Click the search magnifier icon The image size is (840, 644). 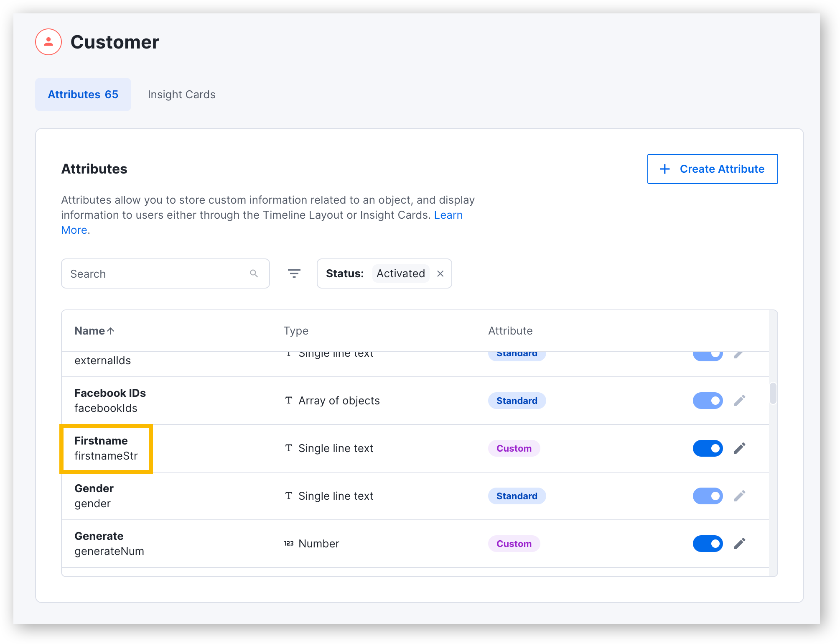pyautogui.click(x=254, y=273)
